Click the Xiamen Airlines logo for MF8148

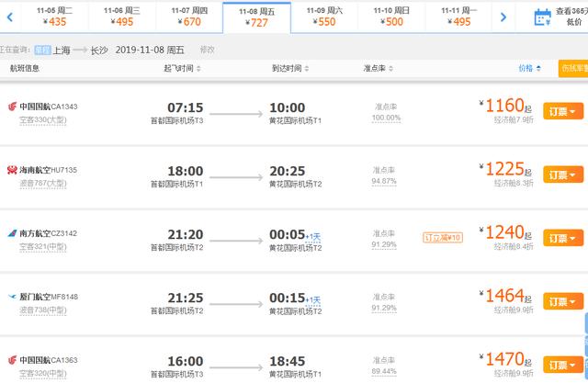(12, 297)
